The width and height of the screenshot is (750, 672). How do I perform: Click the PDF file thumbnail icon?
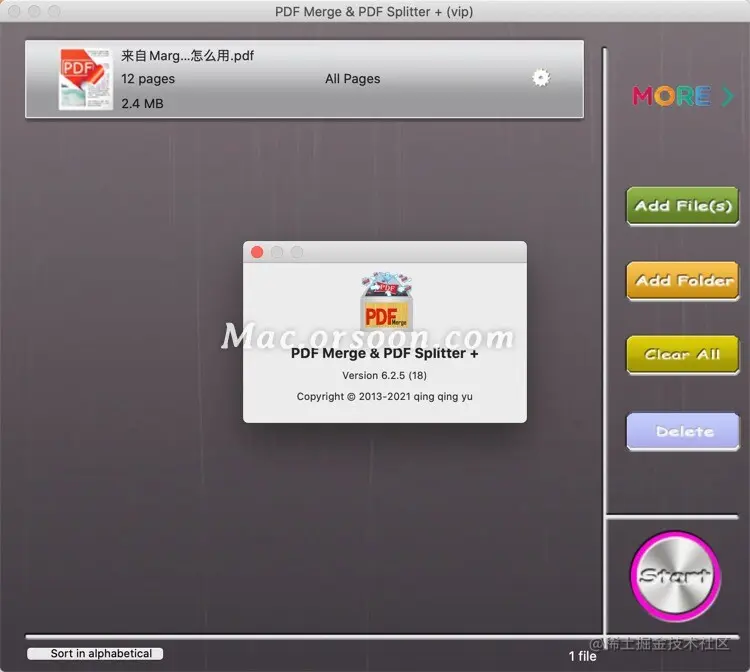85,79
